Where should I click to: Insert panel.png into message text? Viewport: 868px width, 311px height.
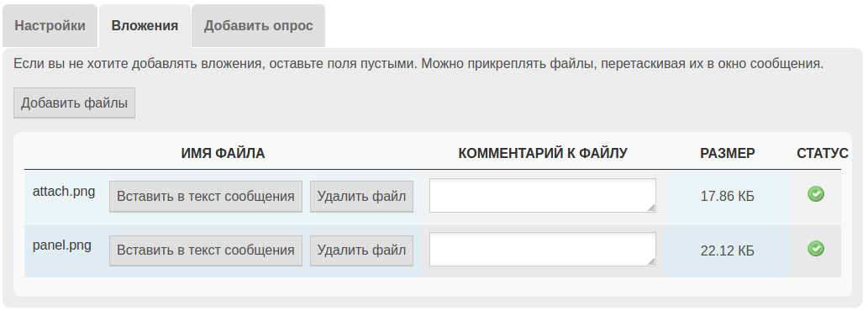pyautogui.click(x=206, y=250)
